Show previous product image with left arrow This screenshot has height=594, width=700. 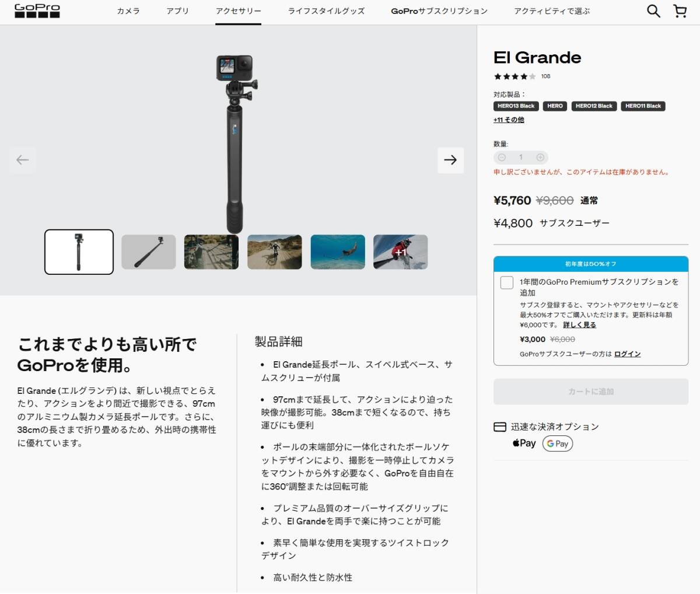(23, 160)
